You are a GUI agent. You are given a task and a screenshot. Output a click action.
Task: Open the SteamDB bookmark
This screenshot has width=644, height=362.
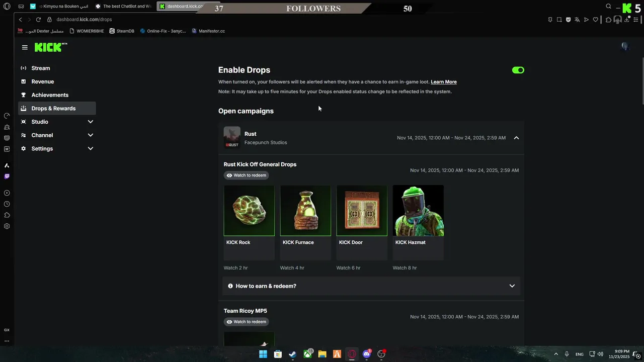(x=122, y=31)
